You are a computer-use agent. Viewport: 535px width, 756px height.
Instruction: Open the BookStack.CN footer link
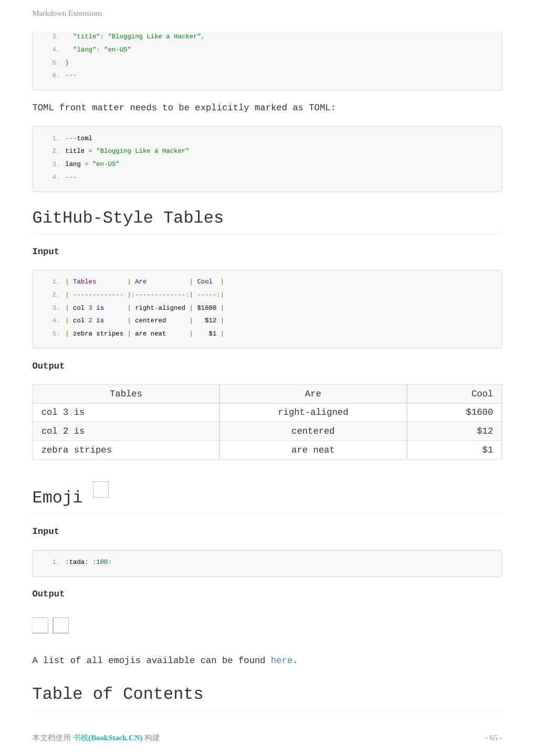(108, 738)
